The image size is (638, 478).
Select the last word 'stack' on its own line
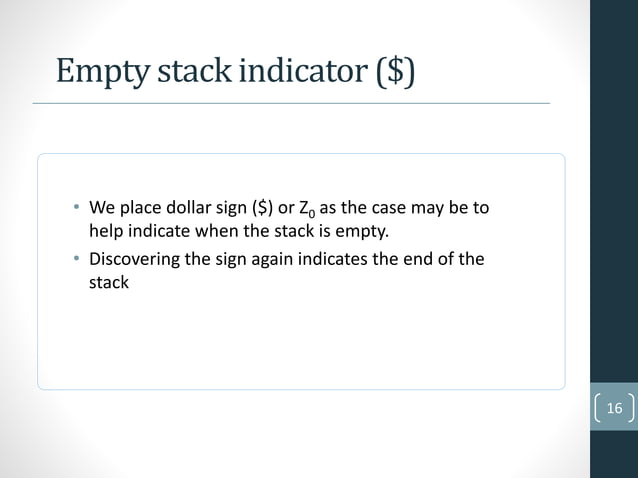pyautogui.click(x=109, y=282)
